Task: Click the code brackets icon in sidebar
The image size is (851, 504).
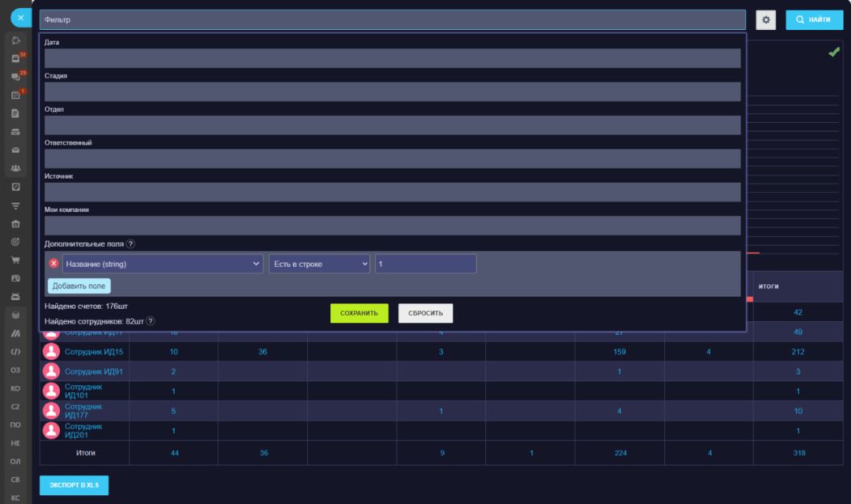Action: pyautogui.click(x=16, y=351)
